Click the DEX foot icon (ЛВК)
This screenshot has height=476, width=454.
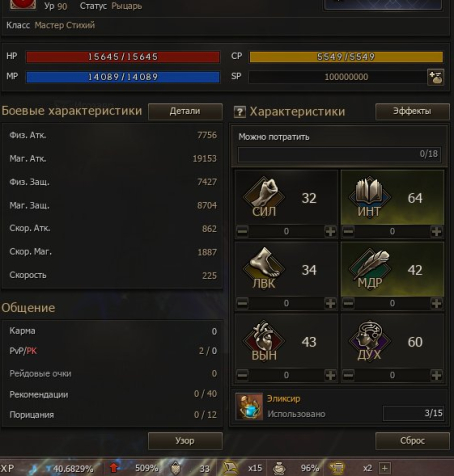pos(264,267)
